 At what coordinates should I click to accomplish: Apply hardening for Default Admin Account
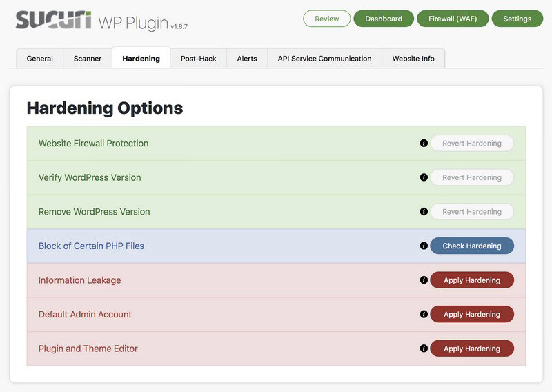coord(472,314)
